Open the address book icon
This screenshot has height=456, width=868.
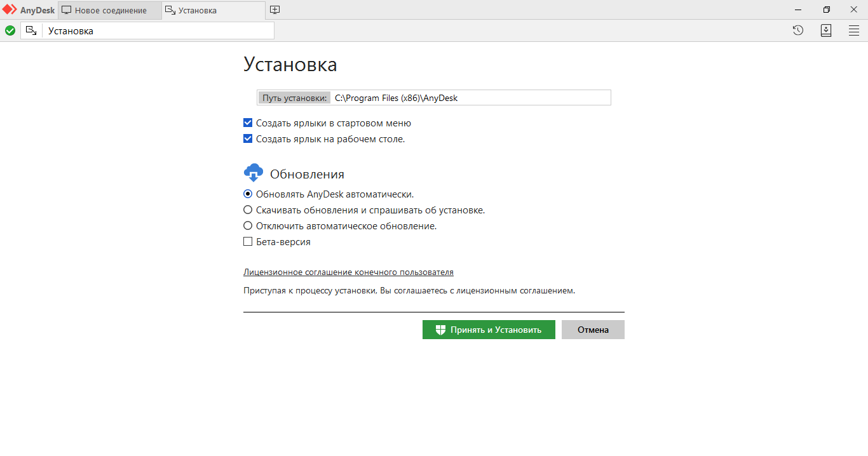point(826,30)
